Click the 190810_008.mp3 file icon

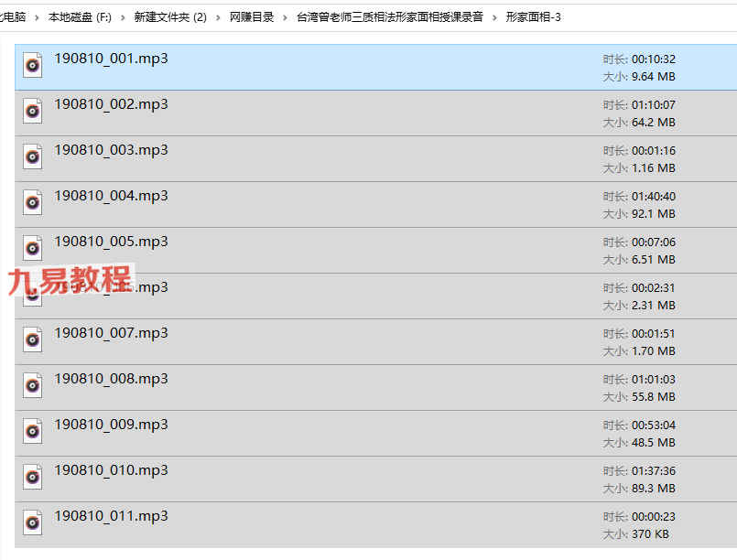tap(32, 385)
